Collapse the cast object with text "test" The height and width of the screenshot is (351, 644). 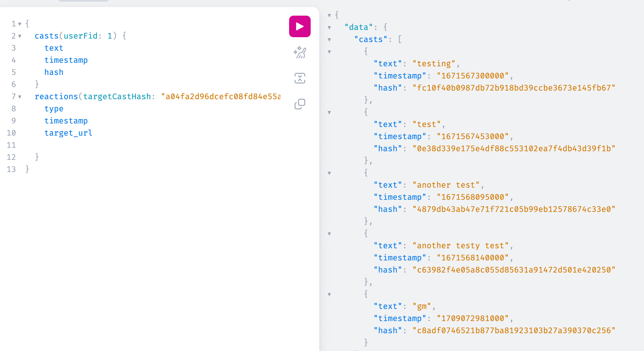tap(329, 112)
